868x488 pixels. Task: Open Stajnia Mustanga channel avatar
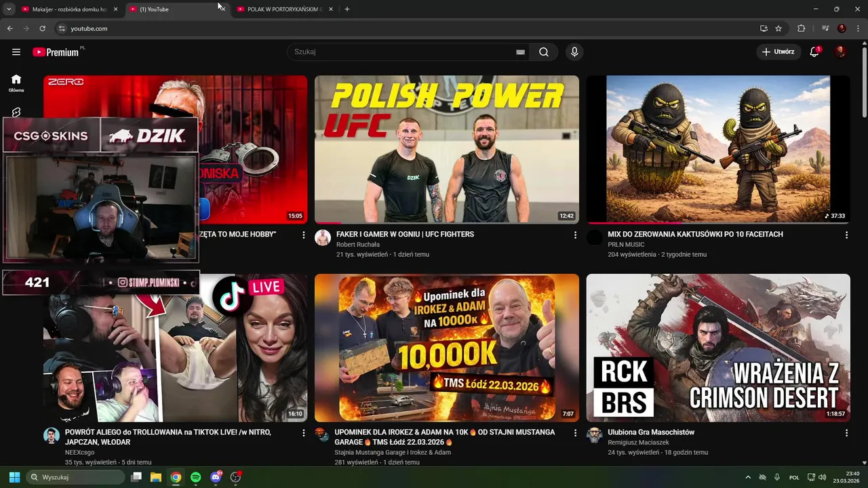click(323, 435)
